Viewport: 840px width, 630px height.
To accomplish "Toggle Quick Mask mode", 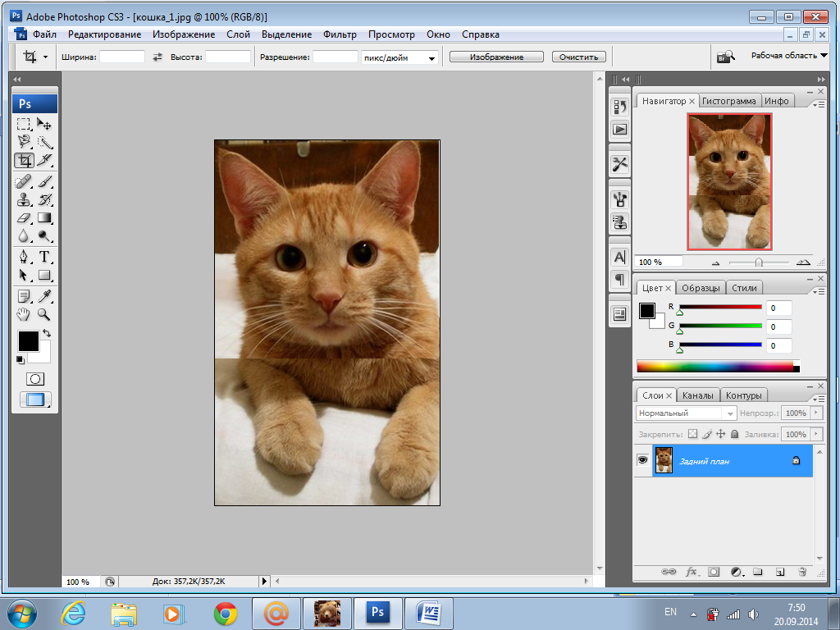I will [35, 379].
